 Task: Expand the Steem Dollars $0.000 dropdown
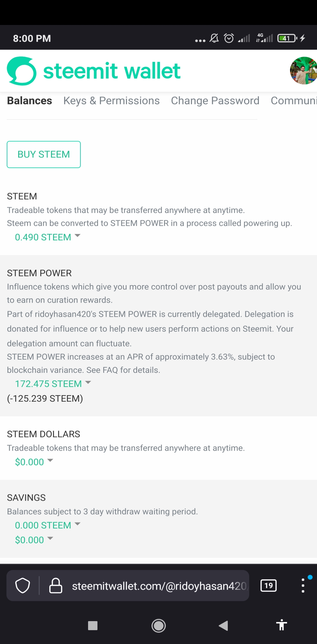[x=34, y=462]
